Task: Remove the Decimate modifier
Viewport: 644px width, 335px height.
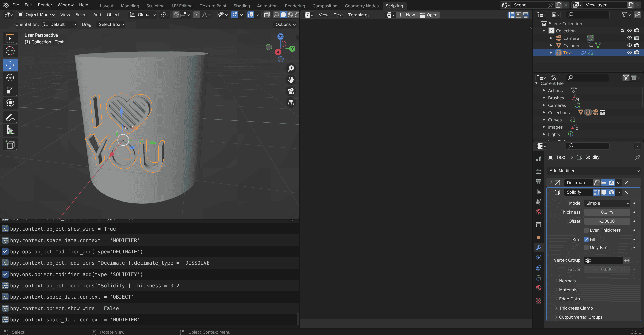Action: coord(626,183)
